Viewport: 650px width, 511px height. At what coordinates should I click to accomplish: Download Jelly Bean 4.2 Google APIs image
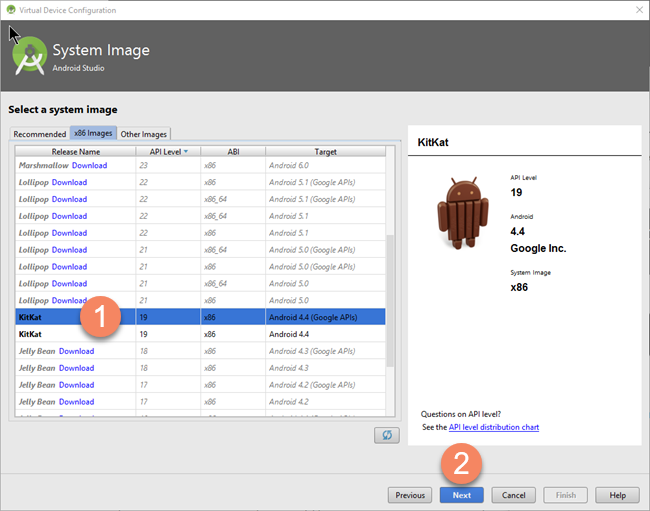(x=77, y=385)
